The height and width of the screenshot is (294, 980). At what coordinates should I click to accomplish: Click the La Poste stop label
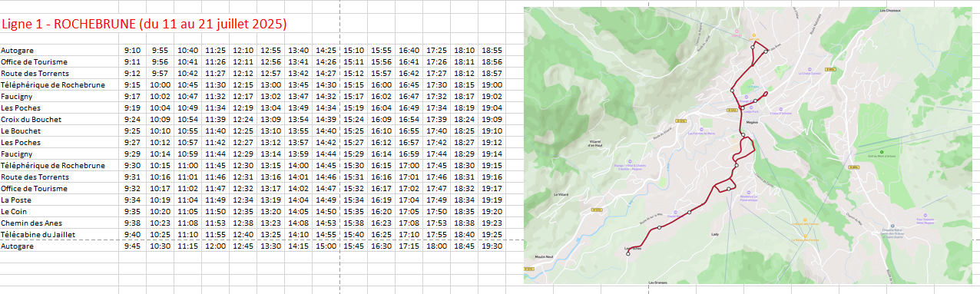pos(15,200)
